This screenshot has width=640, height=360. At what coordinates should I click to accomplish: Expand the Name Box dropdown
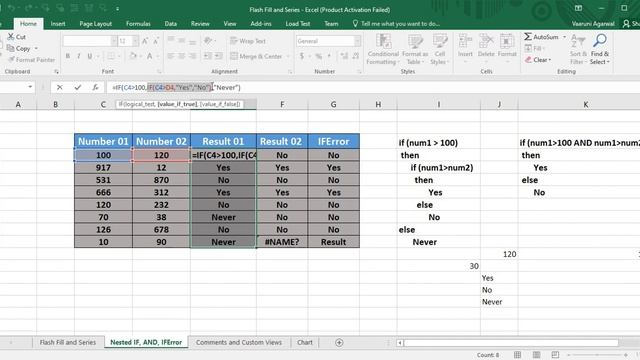[x=30, y=87]
